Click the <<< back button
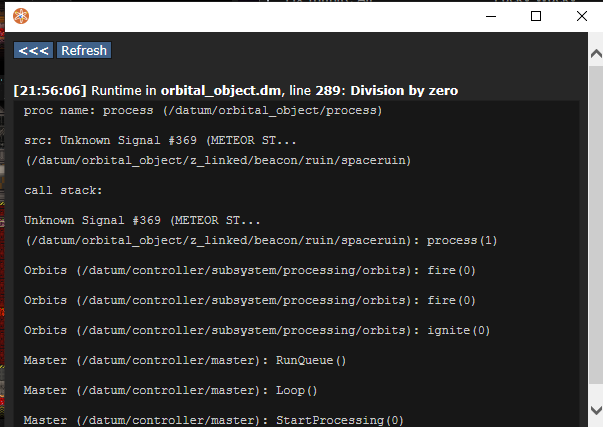The height and width of the screenshot is (427, 603). pos(33,50)
